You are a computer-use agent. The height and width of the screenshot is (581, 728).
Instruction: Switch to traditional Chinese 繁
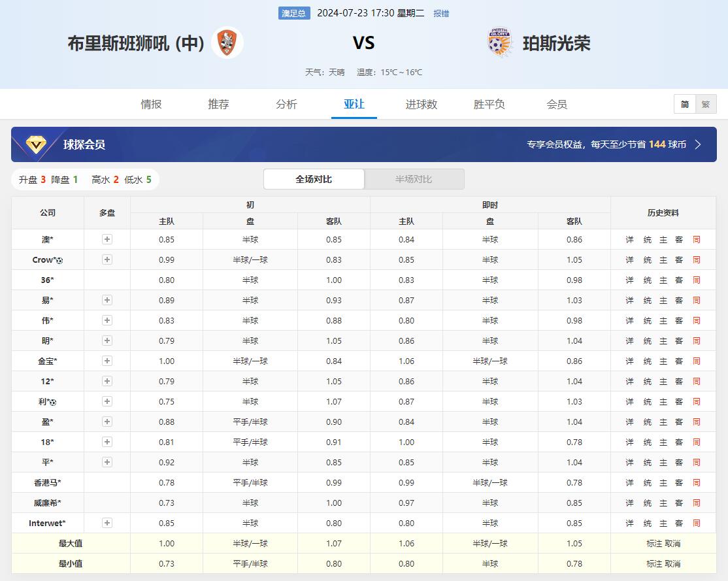tap(706, 104)
